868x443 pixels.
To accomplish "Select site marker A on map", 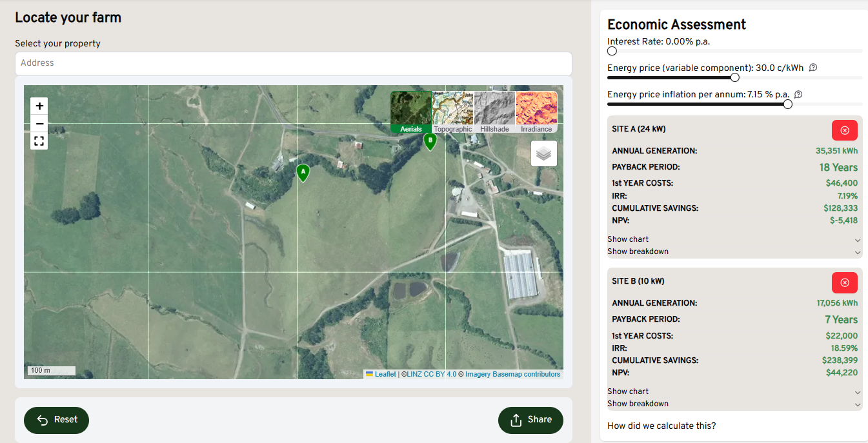I will [x=303, y=172].
